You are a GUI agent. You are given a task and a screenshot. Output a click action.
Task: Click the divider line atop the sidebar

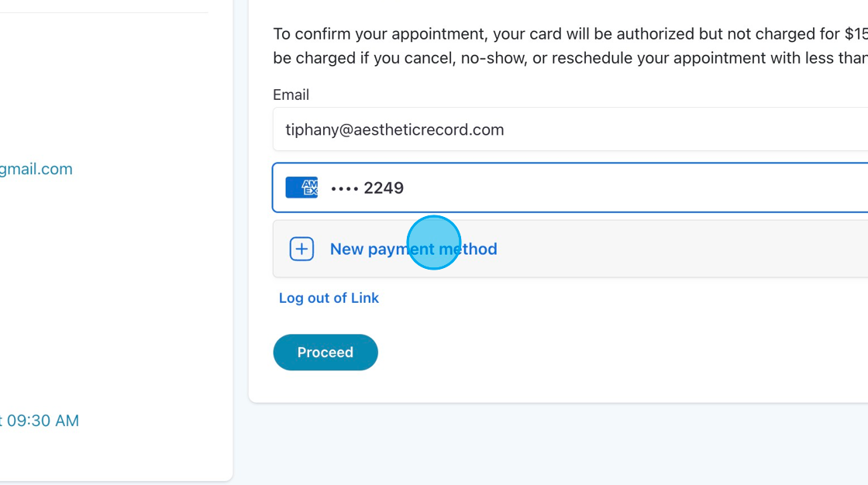(x=104, y=12)
